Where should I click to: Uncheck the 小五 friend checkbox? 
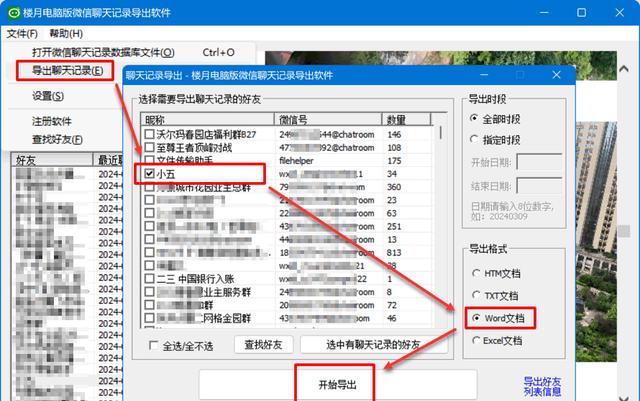[x=149, y=174]
